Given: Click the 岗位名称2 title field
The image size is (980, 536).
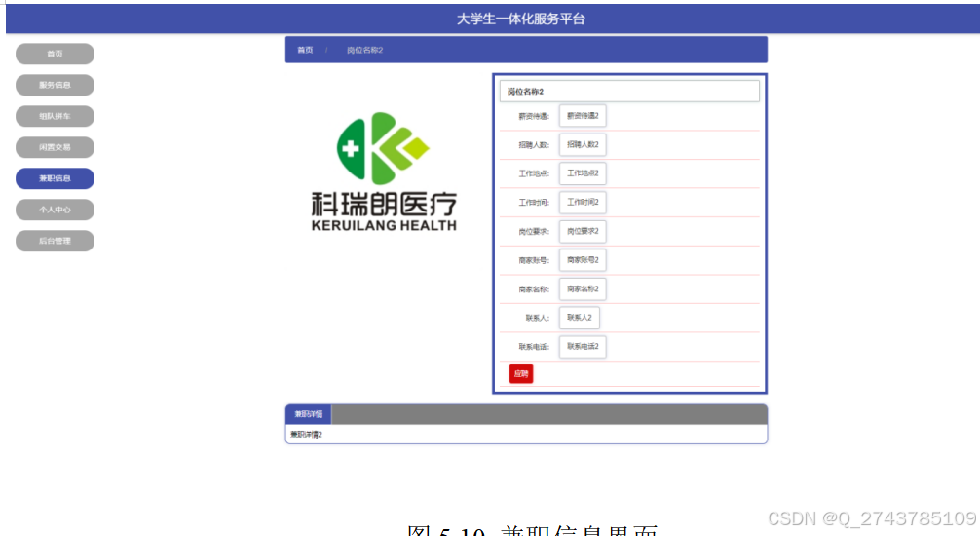Looking at the screenshot, I should [629, 92].
